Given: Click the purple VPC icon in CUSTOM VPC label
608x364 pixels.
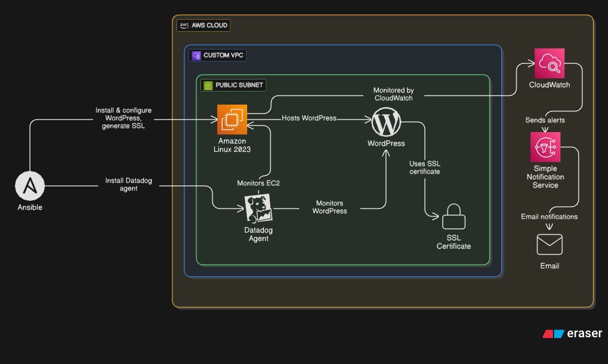Looking at the screenshot, I should 196,56.
